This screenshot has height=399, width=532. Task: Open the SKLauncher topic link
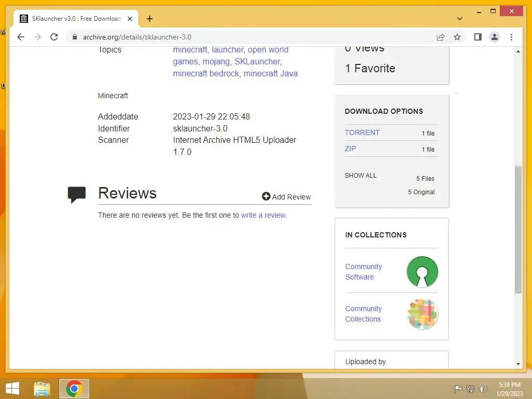(x=258, y=61)
